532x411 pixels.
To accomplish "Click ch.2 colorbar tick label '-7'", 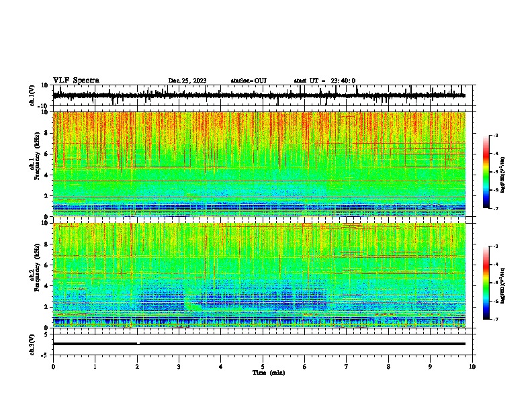I will point(496,320).
